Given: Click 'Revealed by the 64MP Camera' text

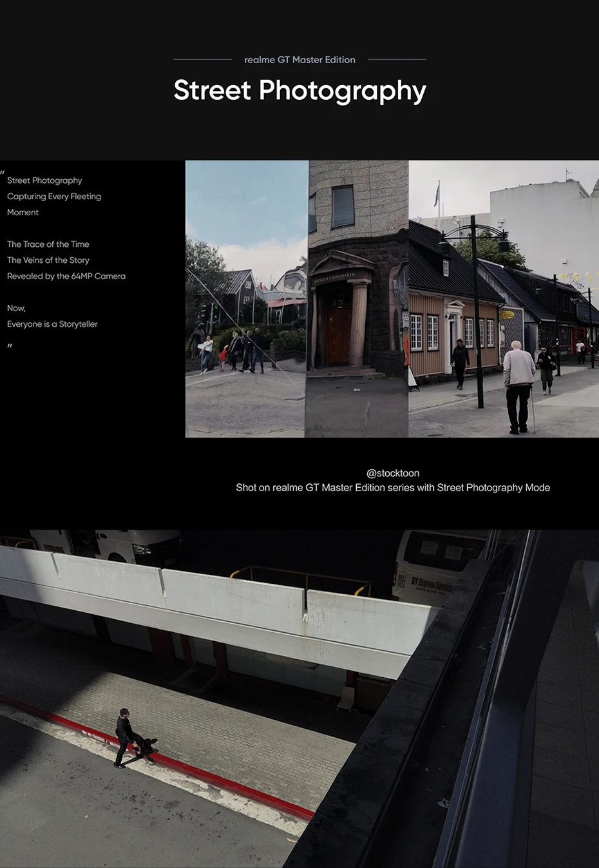Looking at the screenshot, I should 66,276.
